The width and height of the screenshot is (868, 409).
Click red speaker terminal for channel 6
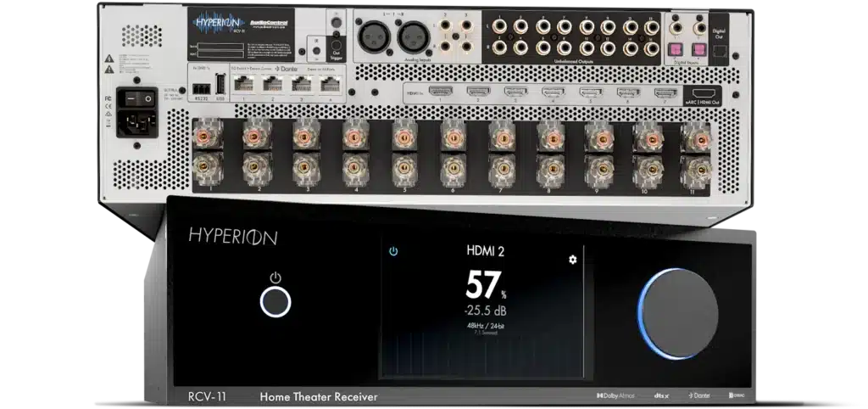tap(453, 137)
